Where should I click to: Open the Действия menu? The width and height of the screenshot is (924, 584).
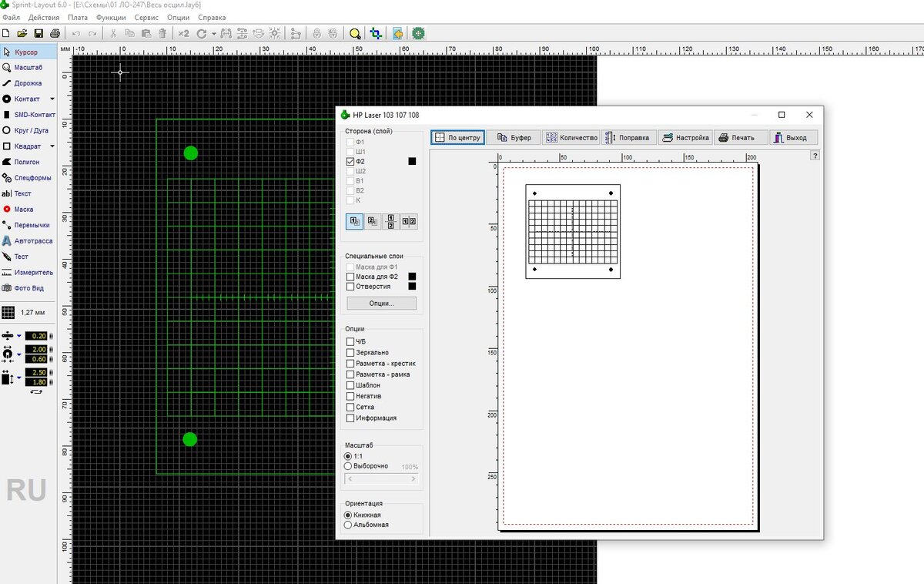tap(43, 17)
